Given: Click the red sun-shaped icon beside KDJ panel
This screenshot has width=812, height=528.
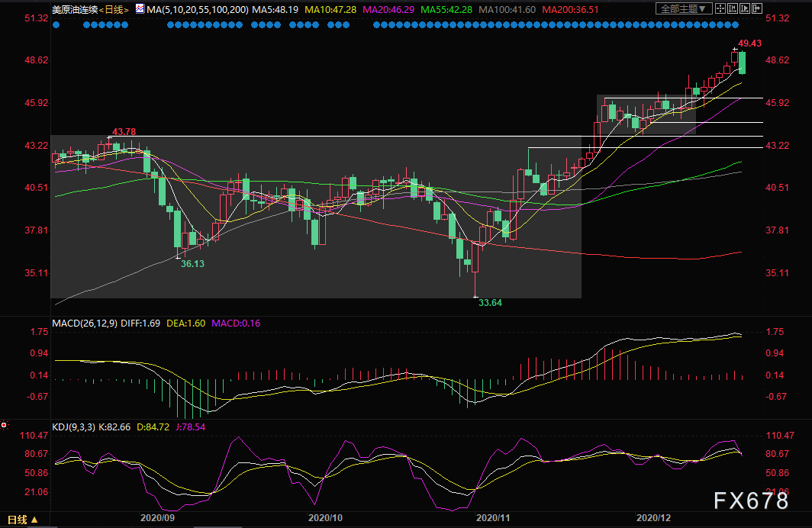Looking at the screenshot, I should (x=5, y=425).
